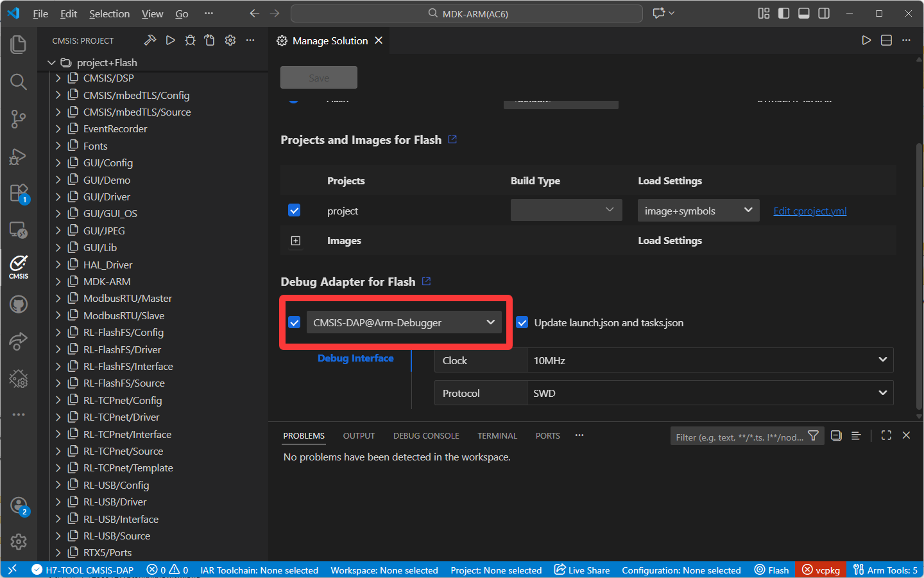Click the problems filter text field
The image size is (924, 578).
[x=738, y=437]
